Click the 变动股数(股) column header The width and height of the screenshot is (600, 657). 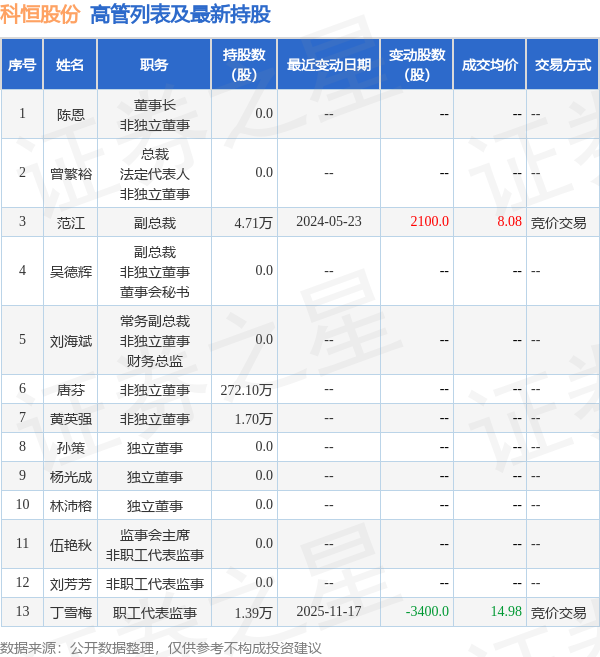417,65
